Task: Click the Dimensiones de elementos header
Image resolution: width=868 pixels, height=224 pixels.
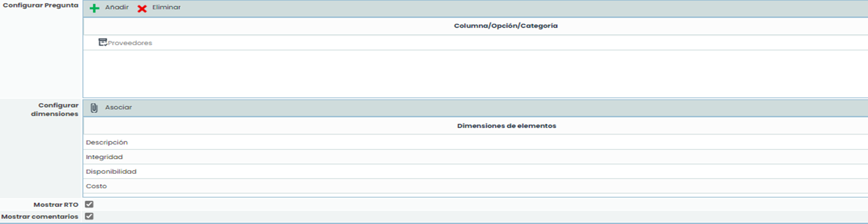Action: point(507,126)
